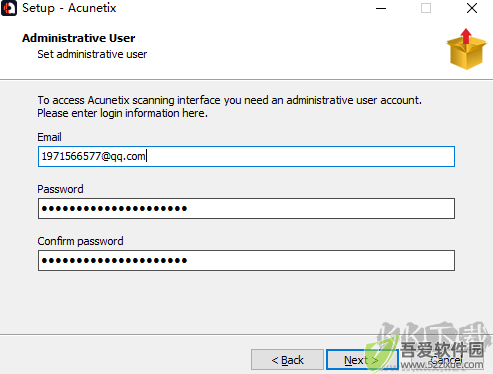Minimize the Setup window

[x=381, y=8]
